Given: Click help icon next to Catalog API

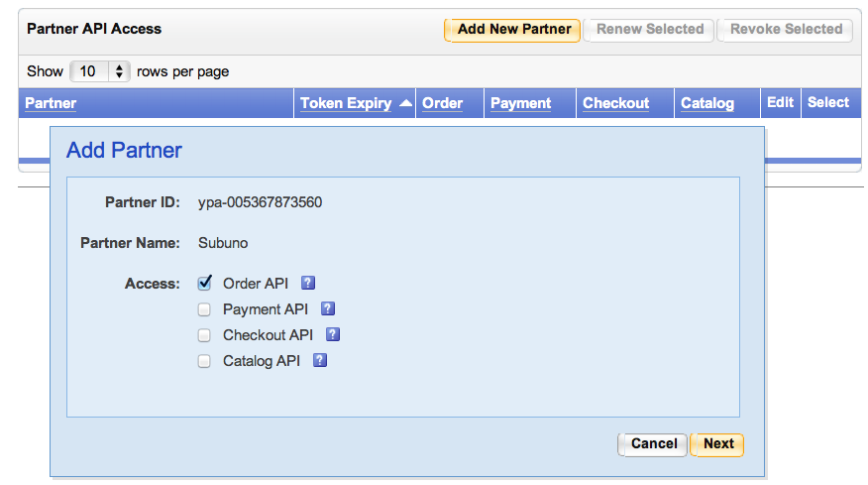Looking at the screenshot, I should (x=320, y=361).
